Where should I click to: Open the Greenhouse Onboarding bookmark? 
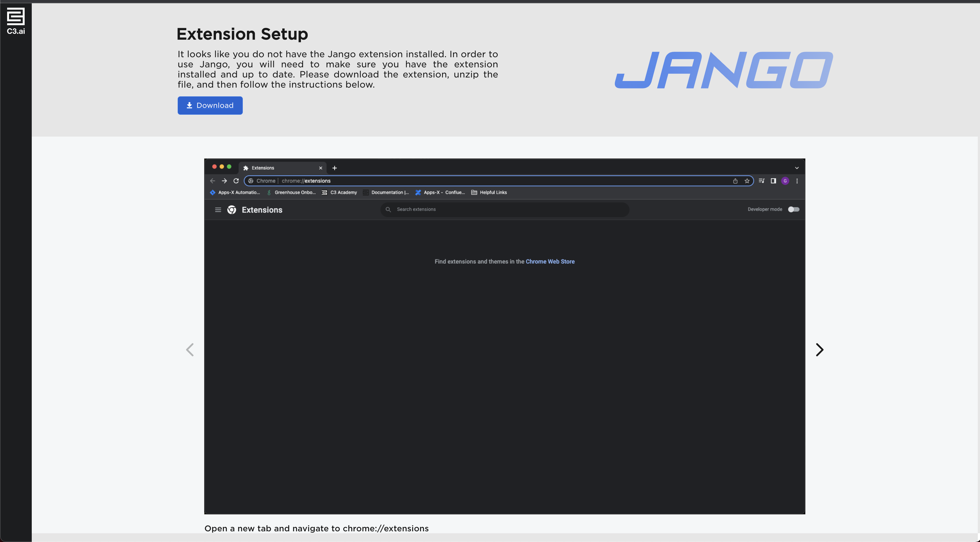[291, 192]
